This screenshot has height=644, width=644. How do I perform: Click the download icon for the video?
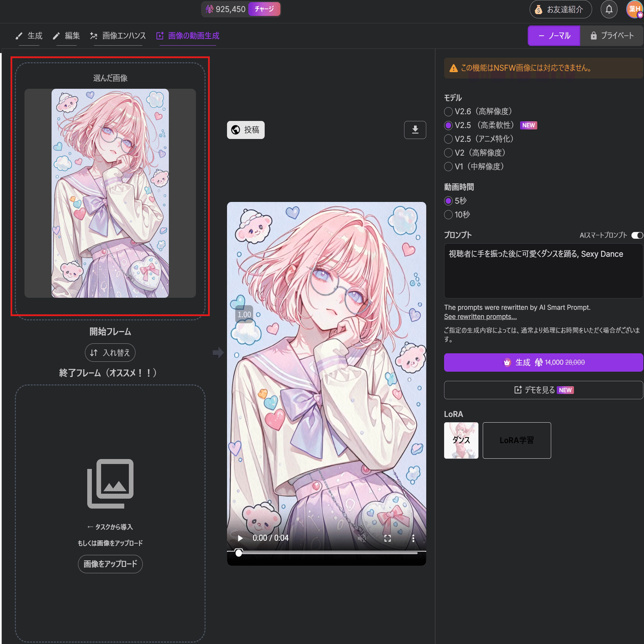point(415,130)
